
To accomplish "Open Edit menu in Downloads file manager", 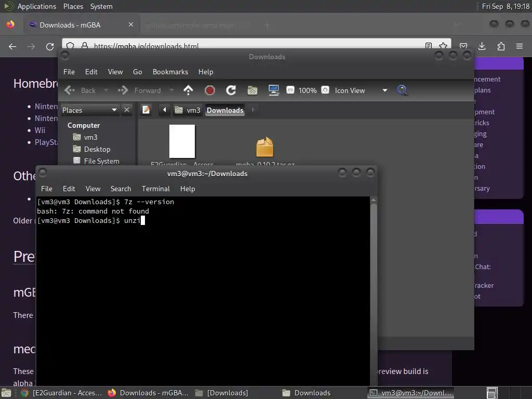I will [91, 72].
